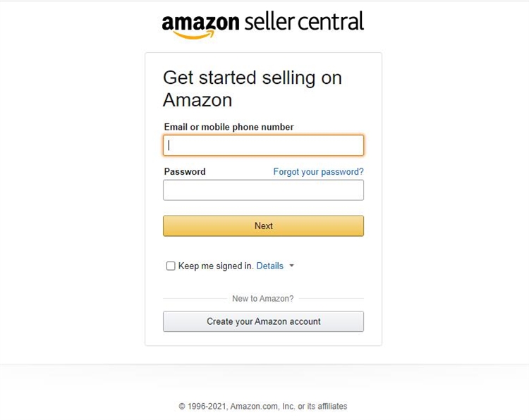Image resolution: width=529 pixels, height=420 pixels.
Task: Click the amazon wordmark in the header
Action: coord(200,23)
